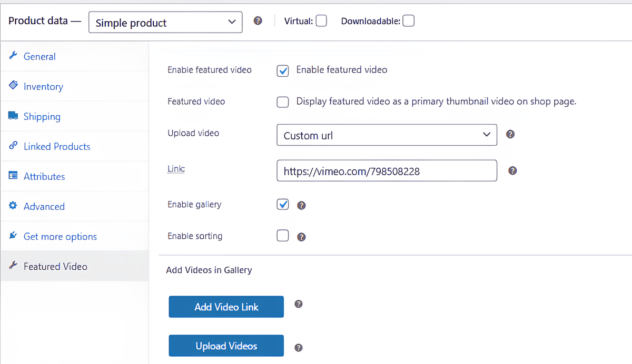632x364 pixels.
Task: Click the Vimeo link input field
Action: click(x=387, y=171)
